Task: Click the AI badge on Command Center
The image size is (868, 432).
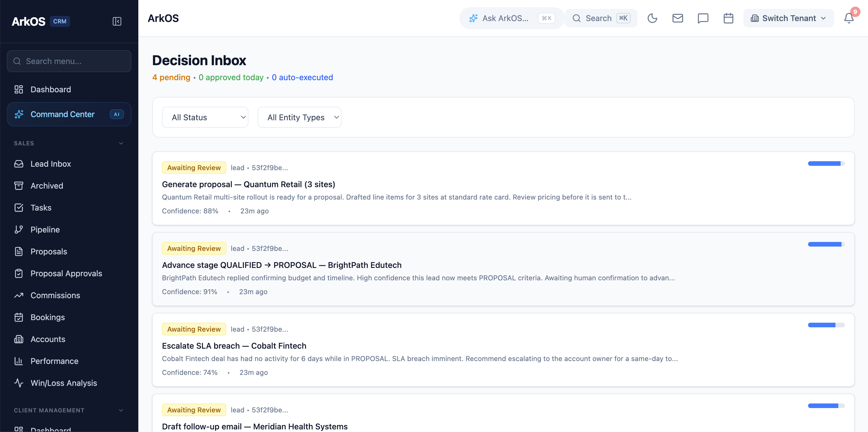Action: (117, 114)
